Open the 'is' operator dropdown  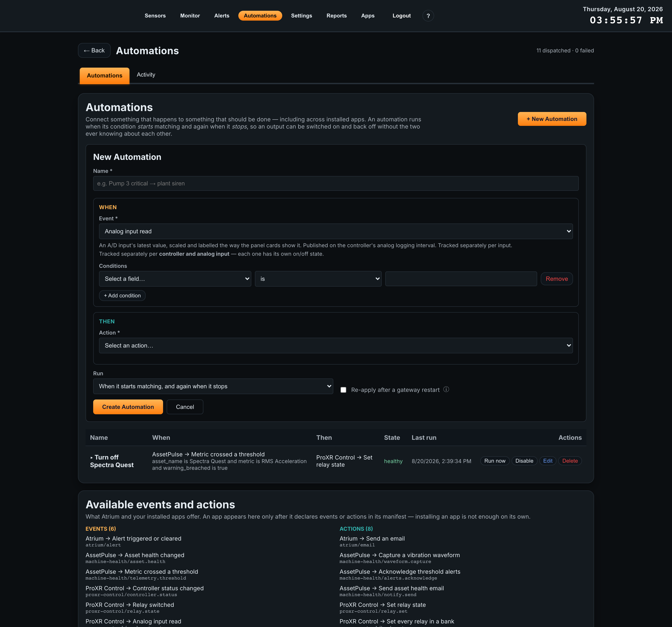pyautogui.click(x=318, y=279)
